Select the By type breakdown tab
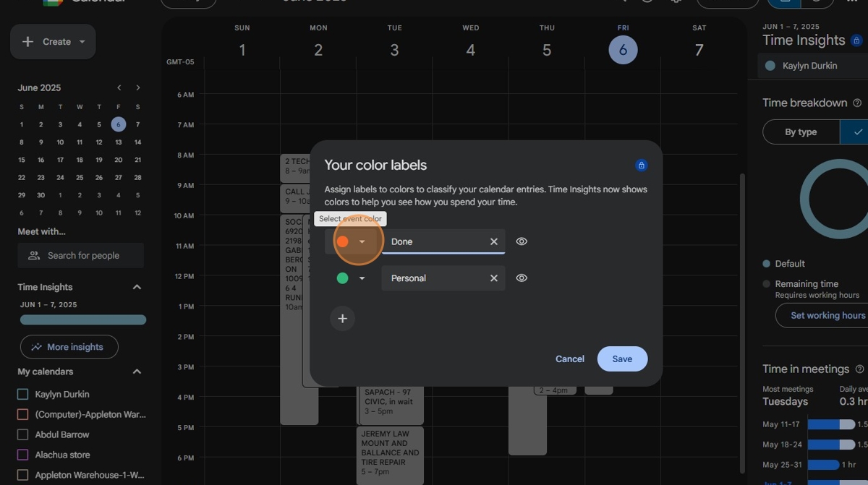Viewport: 868px width, 485px height. 801,132
